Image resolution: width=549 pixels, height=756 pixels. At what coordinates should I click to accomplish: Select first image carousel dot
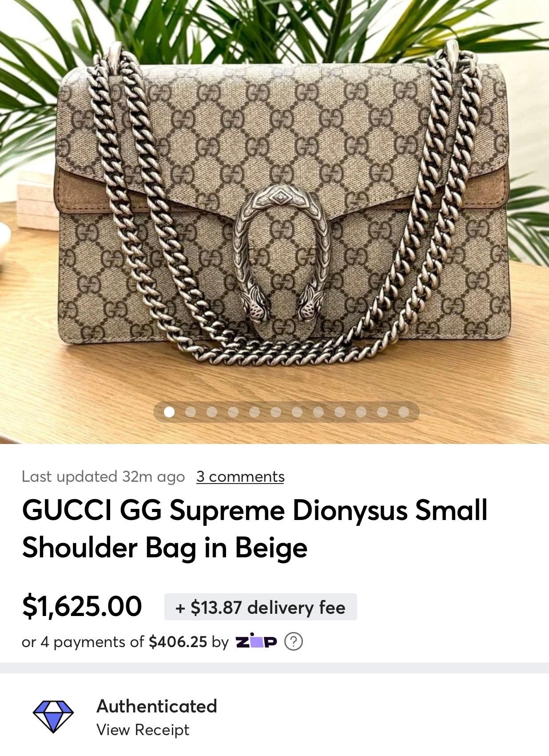pos(169,412)
